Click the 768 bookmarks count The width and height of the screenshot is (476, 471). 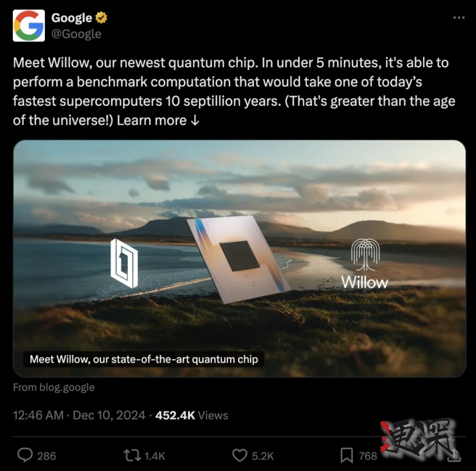tap(368, 456)
